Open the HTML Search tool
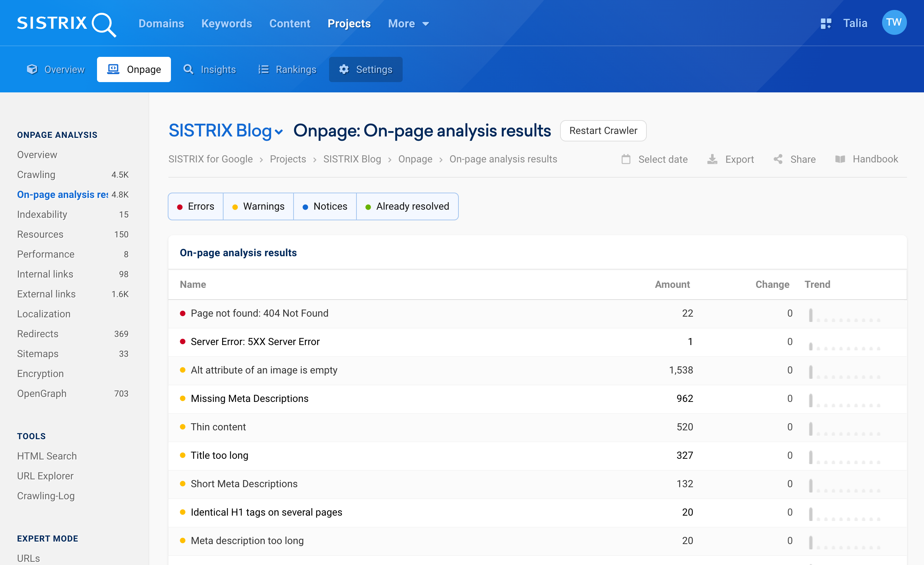The width and height of the screenshot is (924, 565). 47,456
